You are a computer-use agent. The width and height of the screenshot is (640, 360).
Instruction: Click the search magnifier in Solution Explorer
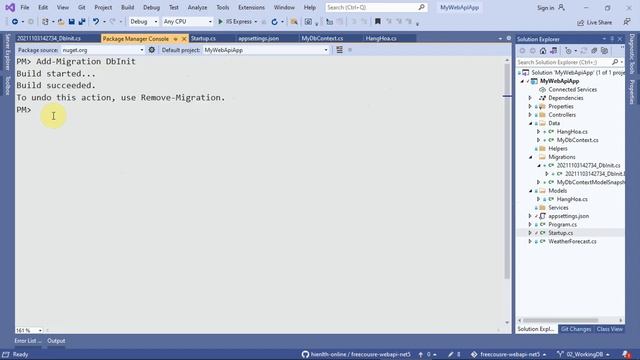pyautogui.click(x=615, y=62)
